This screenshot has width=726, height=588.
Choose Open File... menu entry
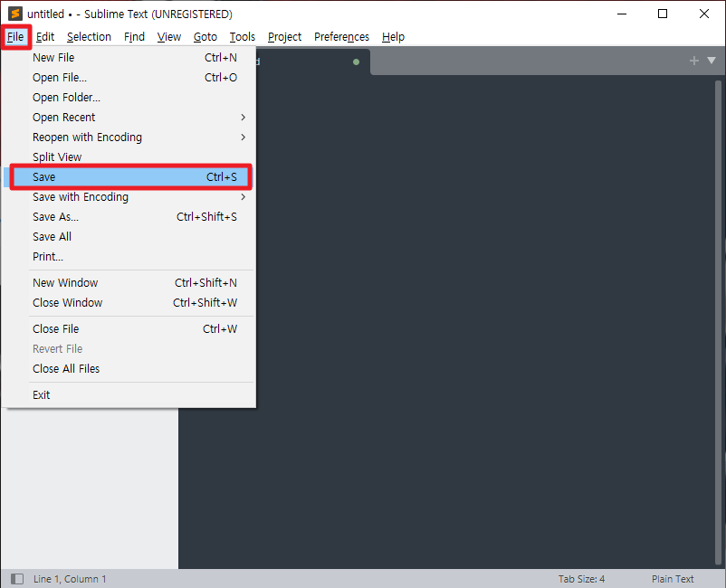point(129,77)
